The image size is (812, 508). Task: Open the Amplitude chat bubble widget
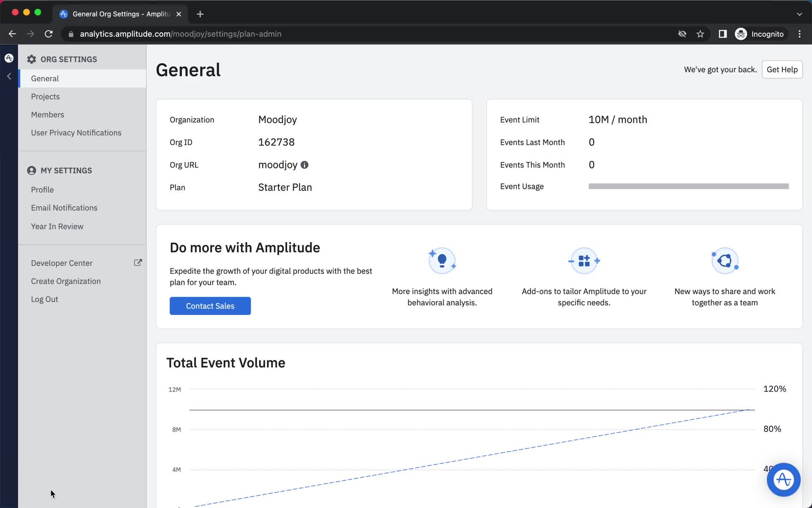(x=784, y=480)
